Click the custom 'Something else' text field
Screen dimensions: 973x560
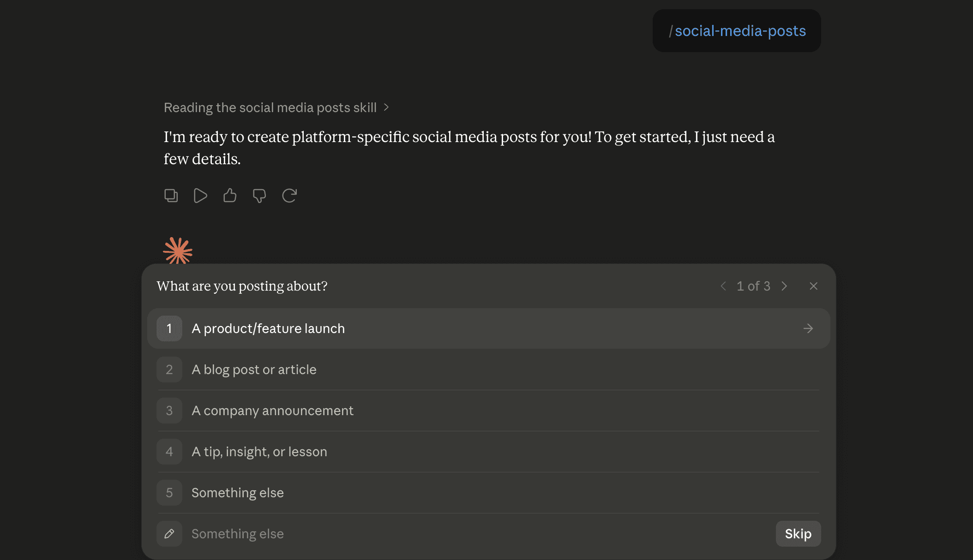click(480, 534)
